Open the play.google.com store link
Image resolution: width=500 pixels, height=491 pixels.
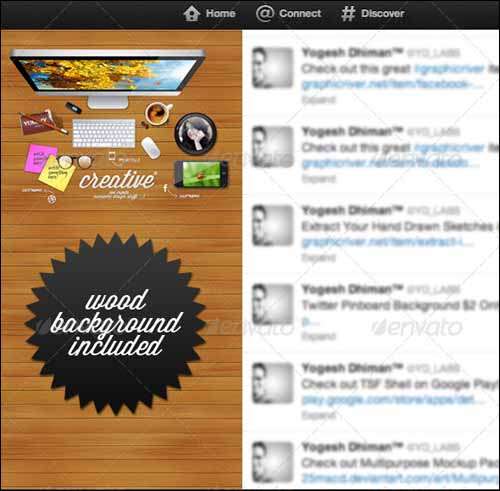392,400
